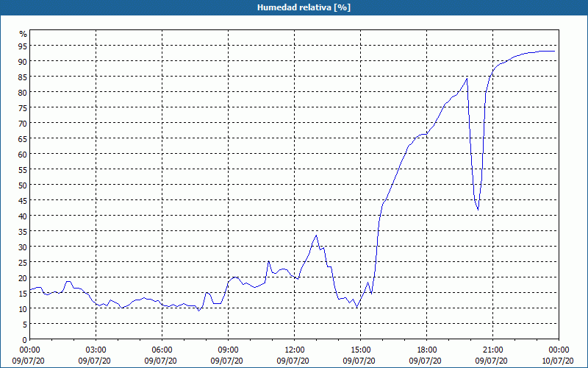Screen dimensions: 588x368
Task: Click the y-axis value '40'
Action: pos(23,216)
